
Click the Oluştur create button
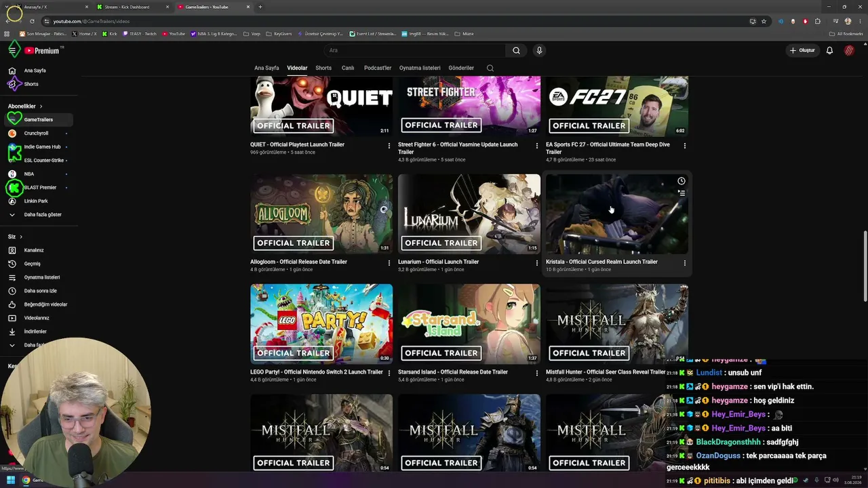pos(802,50)
